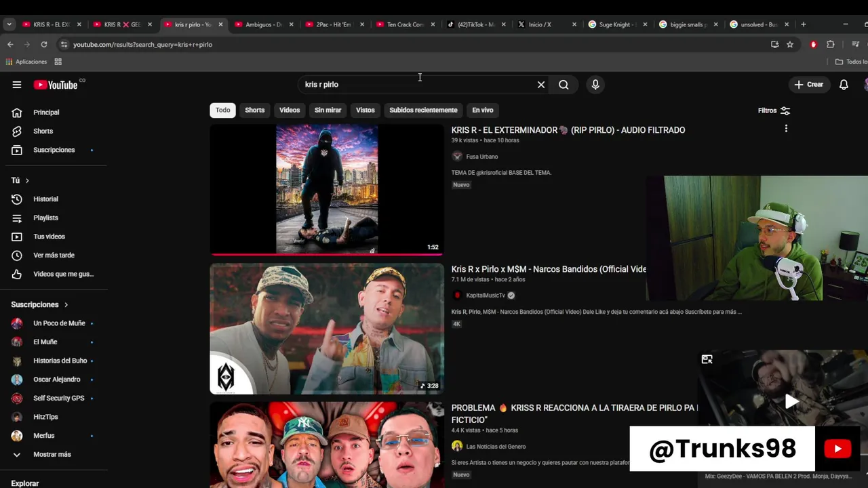Screen dimensions: 868x488
Task: Go back with browser back arrow
Action: pos(10,44)
